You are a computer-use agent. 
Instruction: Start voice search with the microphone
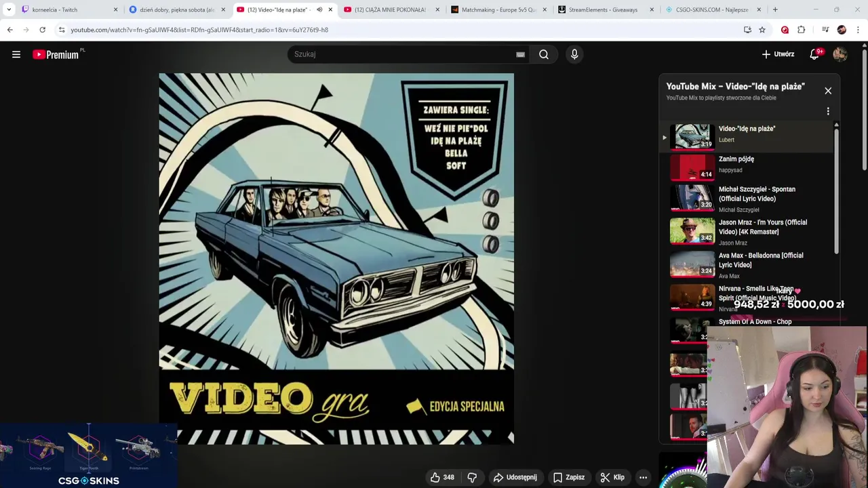(574, 54)
